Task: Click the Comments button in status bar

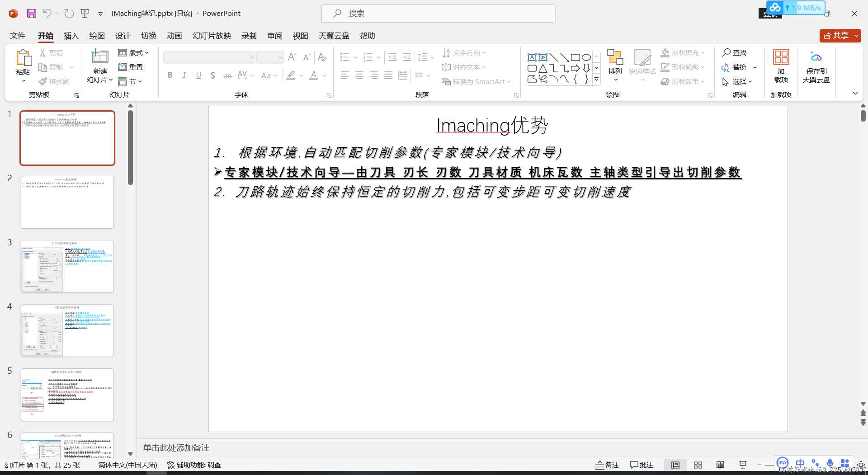Action: point(642,465)
